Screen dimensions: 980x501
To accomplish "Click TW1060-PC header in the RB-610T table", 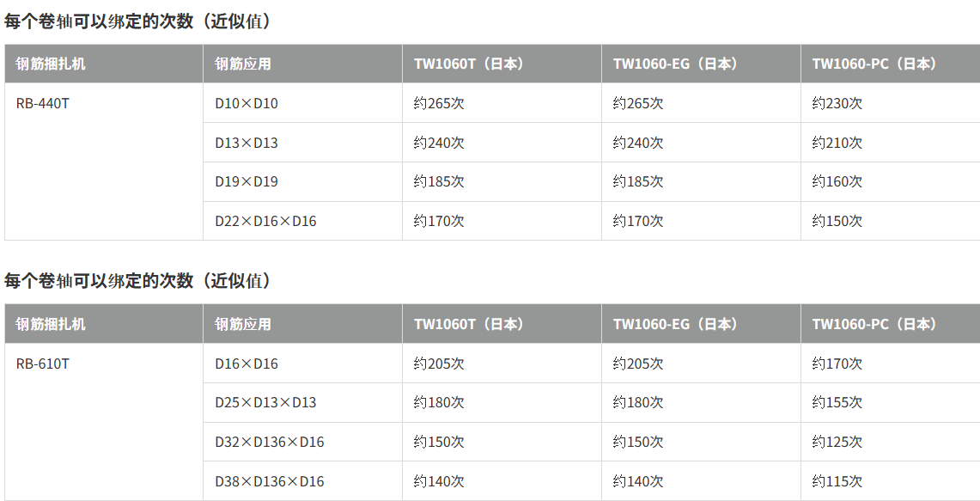I will pos(874,324).
